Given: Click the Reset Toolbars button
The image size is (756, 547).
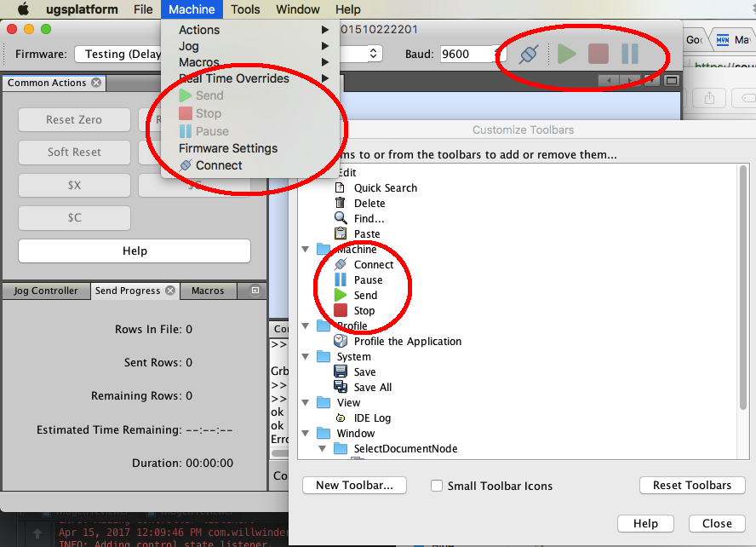Looking at the screenshot, I should pos(692,486).
